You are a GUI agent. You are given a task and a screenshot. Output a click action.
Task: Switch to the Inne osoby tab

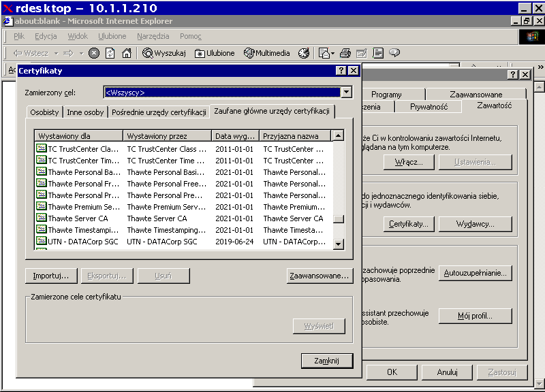[85, 112]
